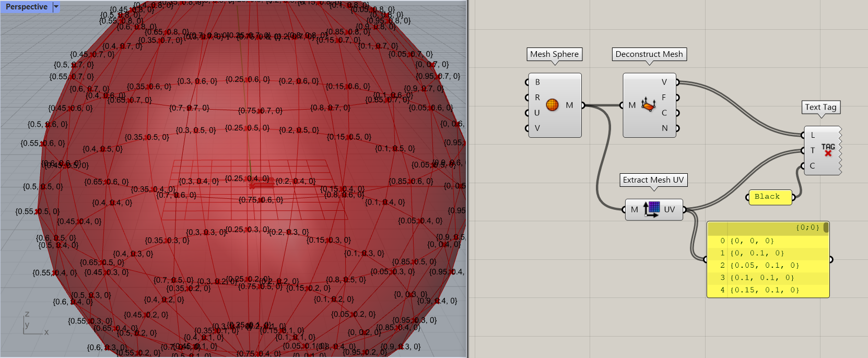
Task: Click the Mesh Sphere label above component
Action: pos(554,54)
